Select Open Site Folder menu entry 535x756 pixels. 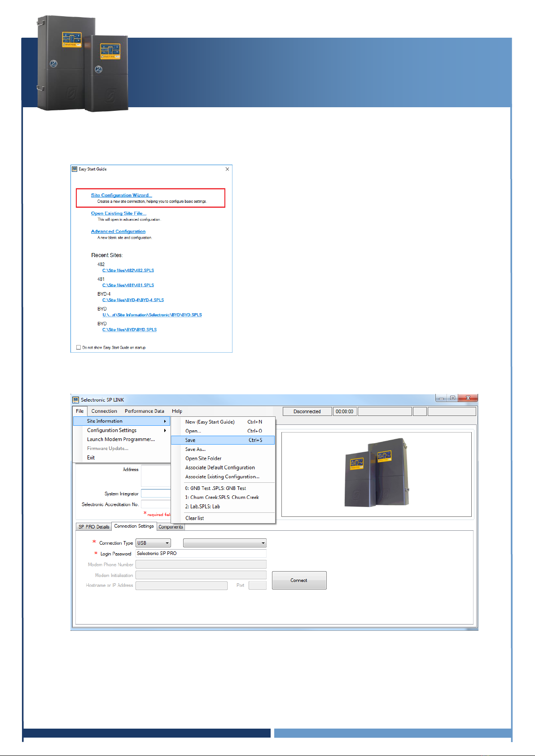point(223,459)
